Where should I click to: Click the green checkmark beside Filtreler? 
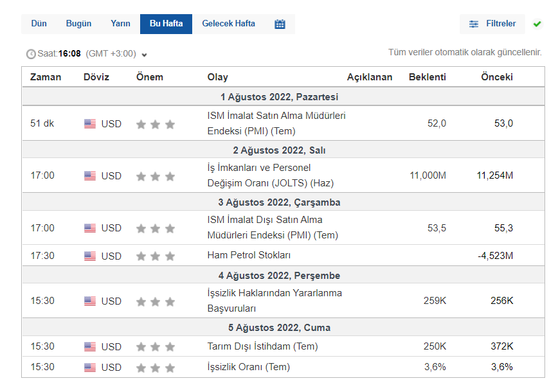(537, 24)
